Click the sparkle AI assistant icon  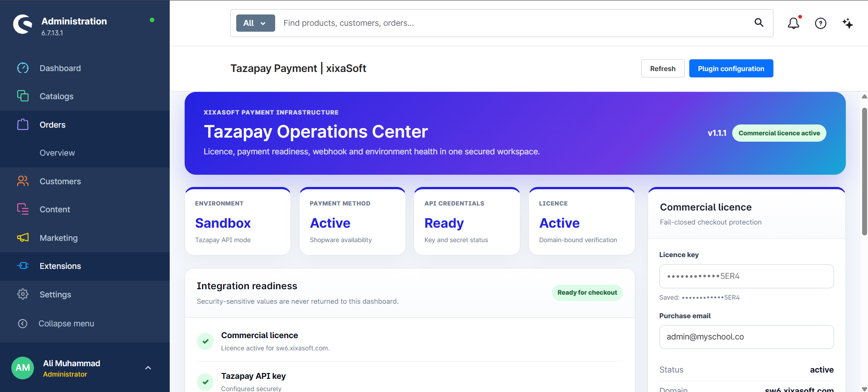[x=848, y=23]
